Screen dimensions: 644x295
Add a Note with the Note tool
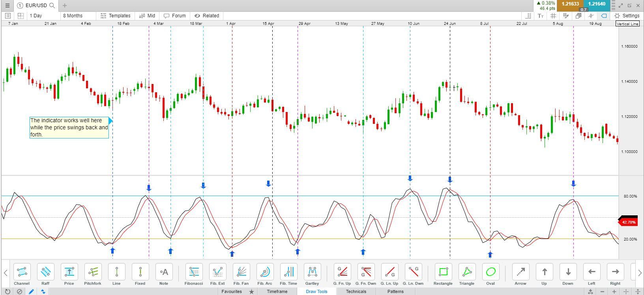point(164,272)
